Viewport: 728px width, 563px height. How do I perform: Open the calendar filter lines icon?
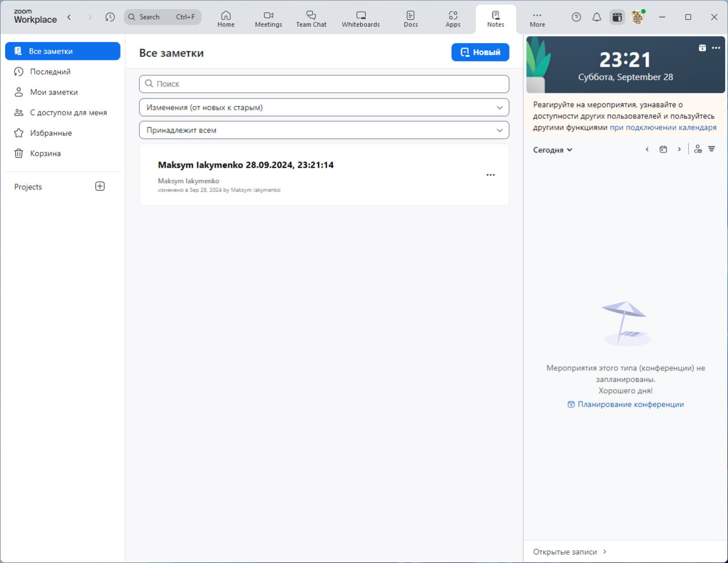(712, 149)
